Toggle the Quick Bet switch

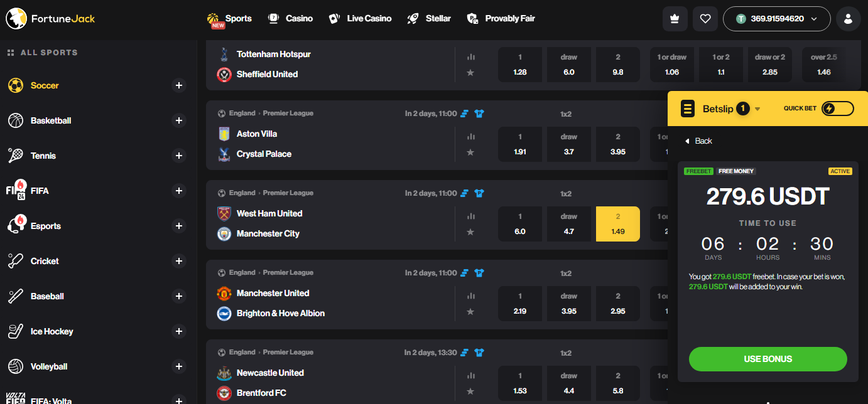coord(838,109)
